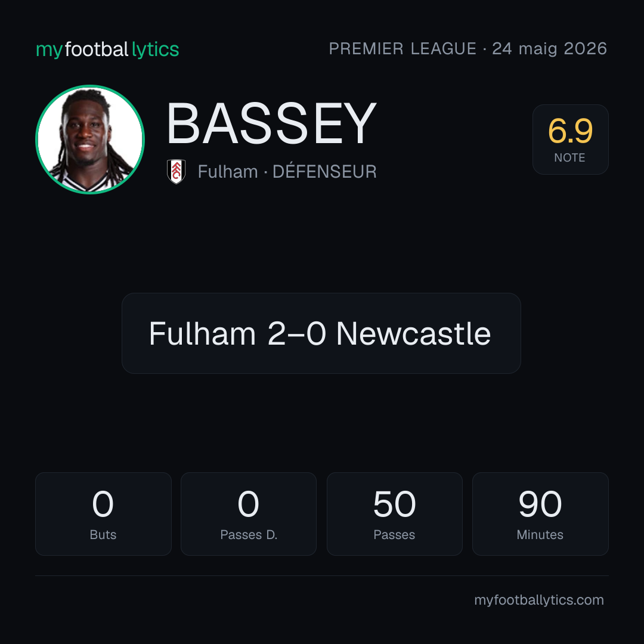Click the DÉFENSEUR position label
Viewport: 644px width, 644px height.
point(324,171)
